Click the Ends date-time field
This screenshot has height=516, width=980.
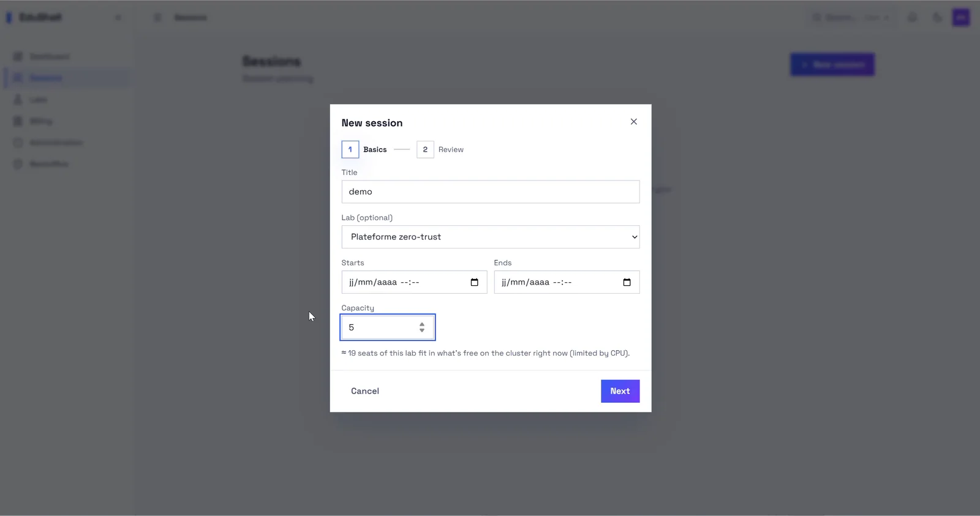tap(567, 282)
